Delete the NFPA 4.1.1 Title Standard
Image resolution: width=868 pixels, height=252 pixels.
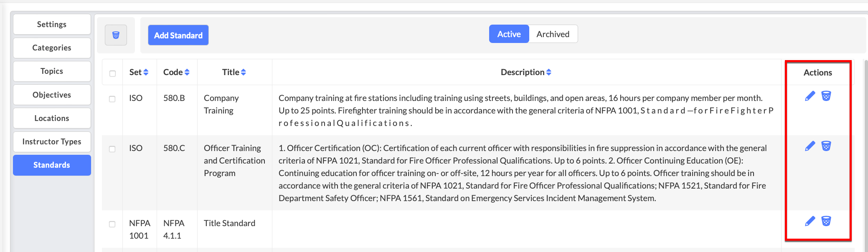[x=826, y=221]
